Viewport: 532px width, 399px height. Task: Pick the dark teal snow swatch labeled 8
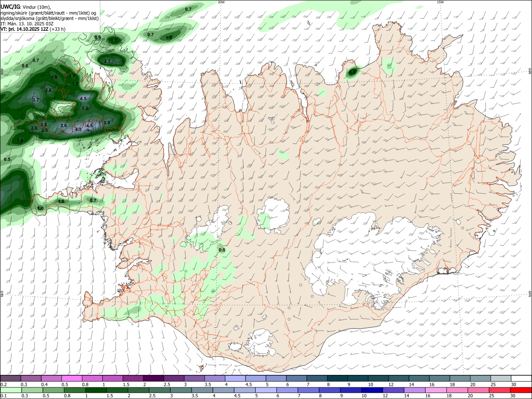pos(337,379)
